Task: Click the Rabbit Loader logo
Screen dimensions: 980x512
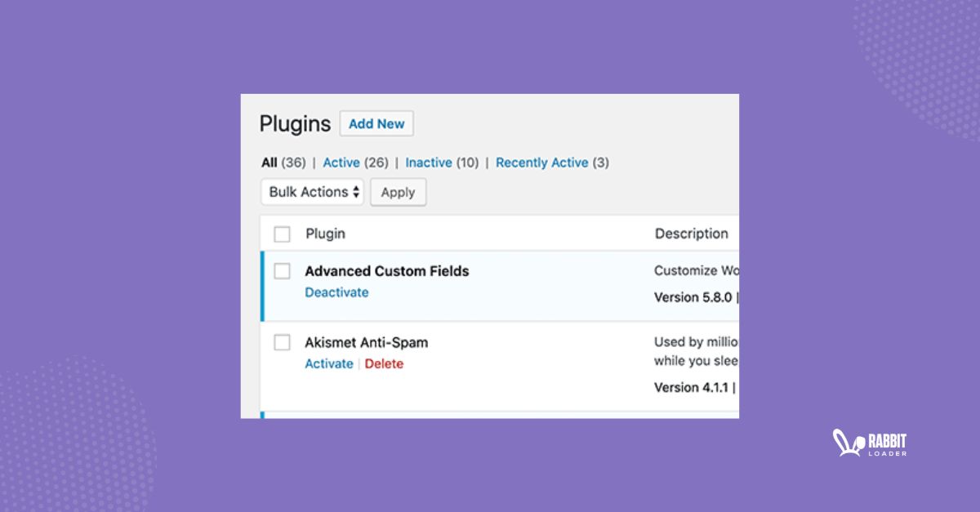Action: [869, 443]
